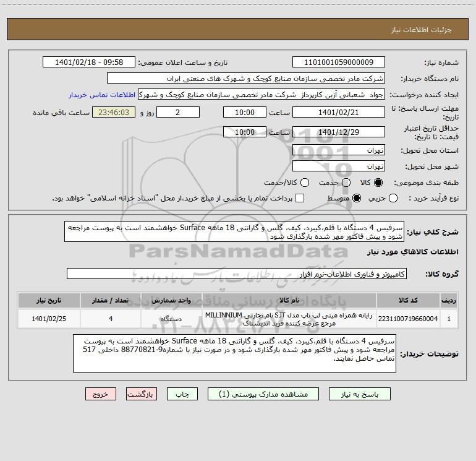Click the تعداد / مقدار column header
The image size is (476, 461).
(x=111, y=300)
